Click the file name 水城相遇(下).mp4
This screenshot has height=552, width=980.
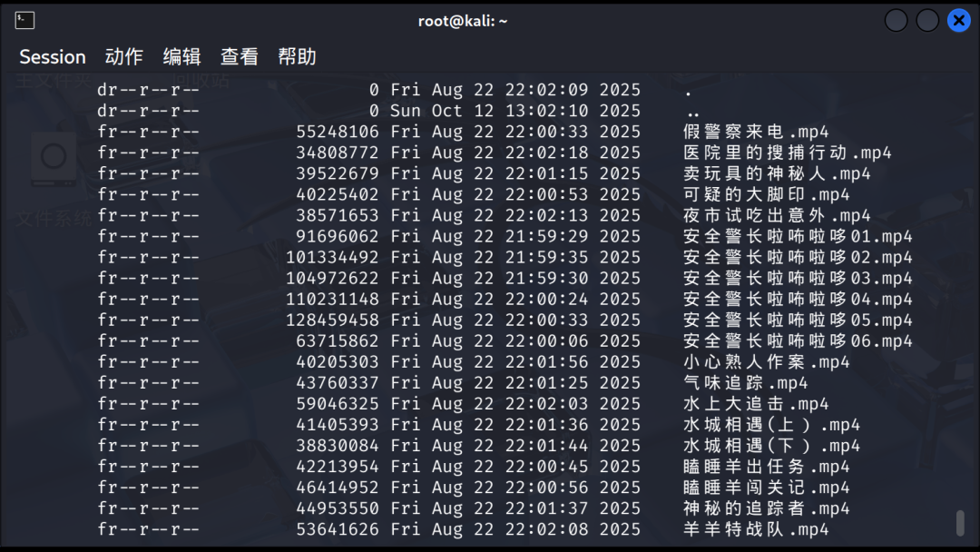[x=771, y=447]
